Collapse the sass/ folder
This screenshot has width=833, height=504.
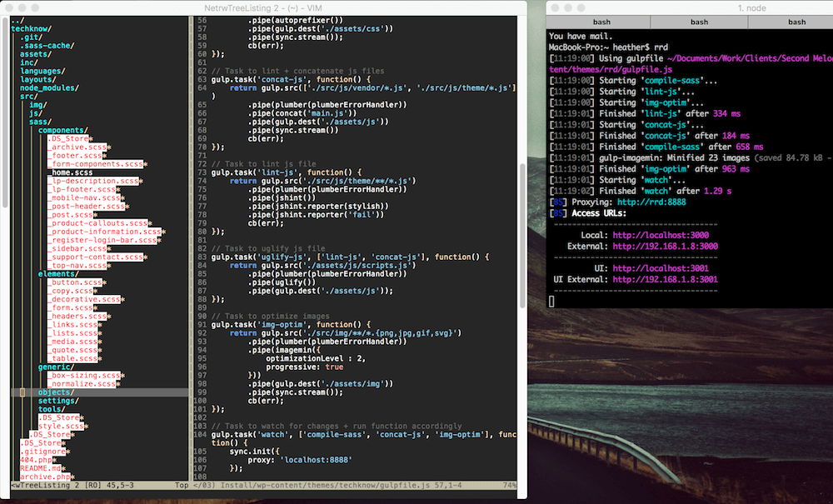pos(40,122)
